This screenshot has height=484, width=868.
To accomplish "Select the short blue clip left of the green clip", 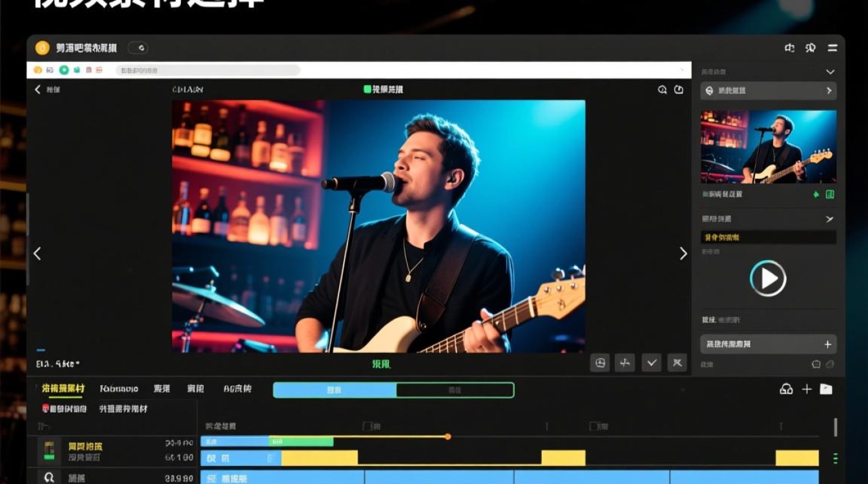I will click(235, 441).
